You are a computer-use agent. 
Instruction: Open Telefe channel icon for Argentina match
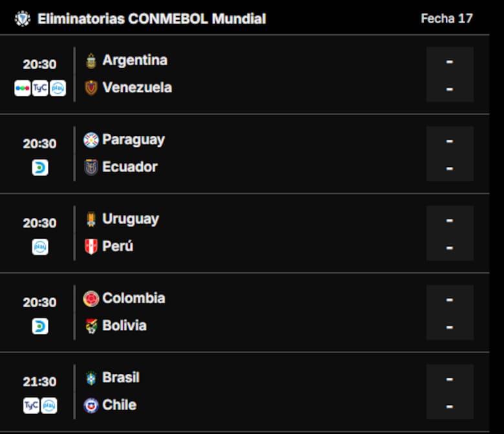[23, 88]
